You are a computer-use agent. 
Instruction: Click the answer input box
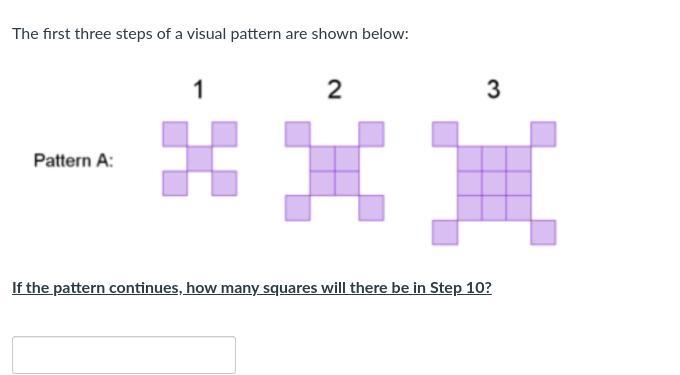[124, 355]
